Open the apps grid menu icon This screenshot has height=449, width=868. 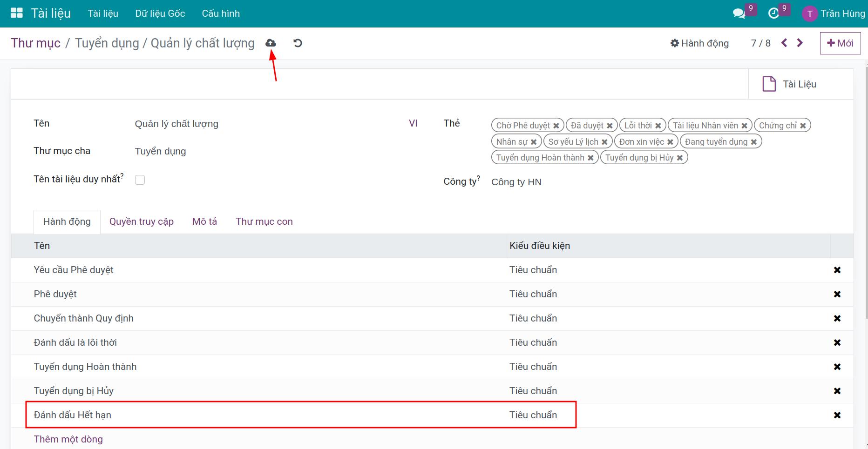click(x=17, y=13)
